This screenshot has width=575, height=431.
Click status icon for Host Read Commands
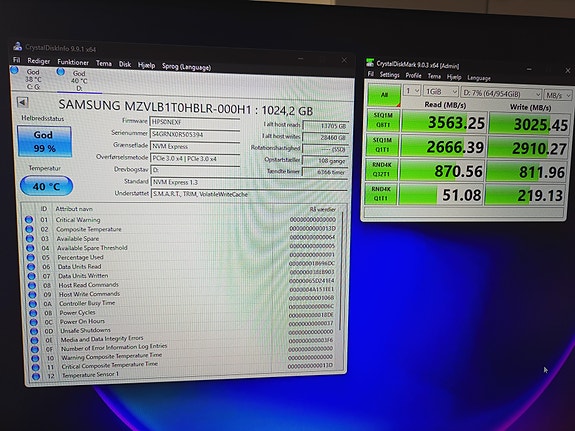[32, 285]
